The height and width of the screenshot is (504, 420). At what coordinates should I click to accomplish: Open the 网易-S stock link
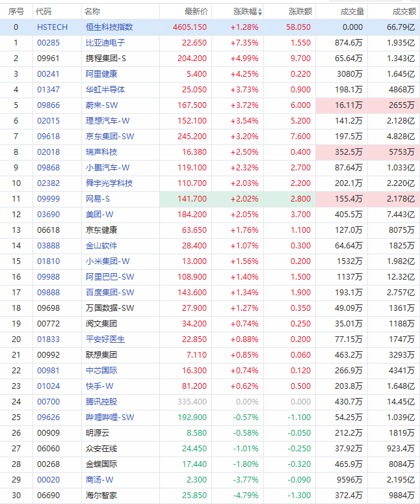tap(98, 199)
